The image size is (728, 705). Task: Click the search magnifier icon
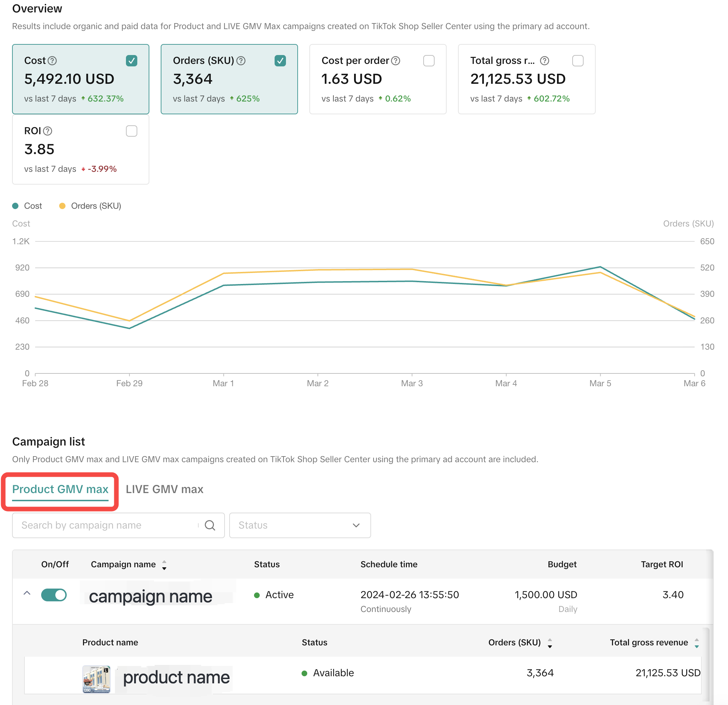pyautogui.click(x=210, y=525)
